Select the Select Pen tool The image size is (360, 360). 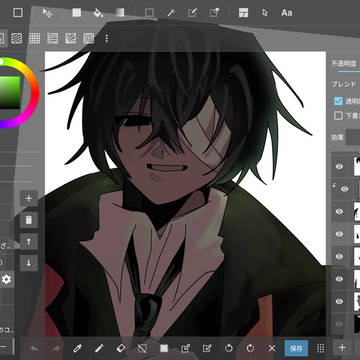pos(192,13)
